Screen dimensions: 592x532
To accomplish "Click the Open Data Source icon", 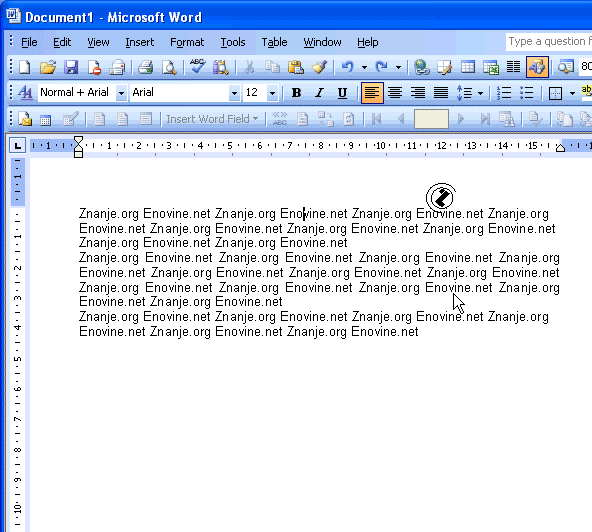I will (x=46, y=119).
